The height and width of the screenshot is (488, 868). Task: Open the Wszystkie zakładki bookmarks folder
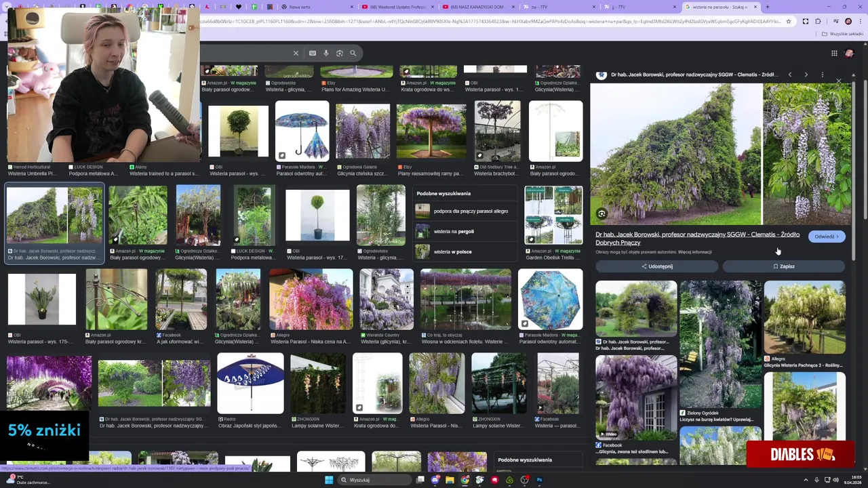(x=843, y=34)
